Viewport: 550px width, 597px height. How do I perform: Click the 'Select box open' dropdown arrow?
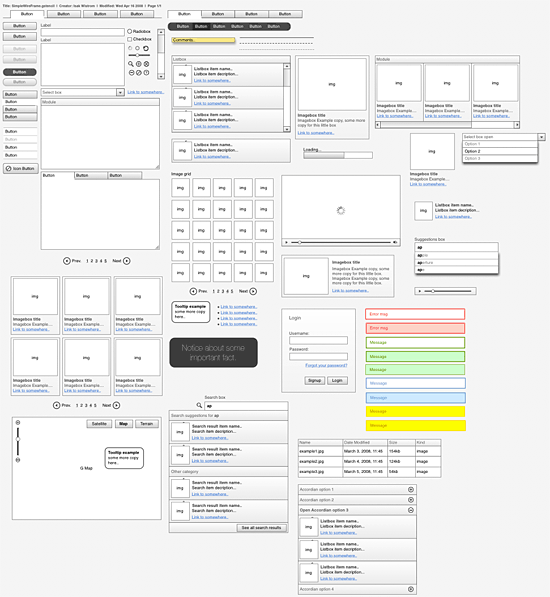point(541,137)
